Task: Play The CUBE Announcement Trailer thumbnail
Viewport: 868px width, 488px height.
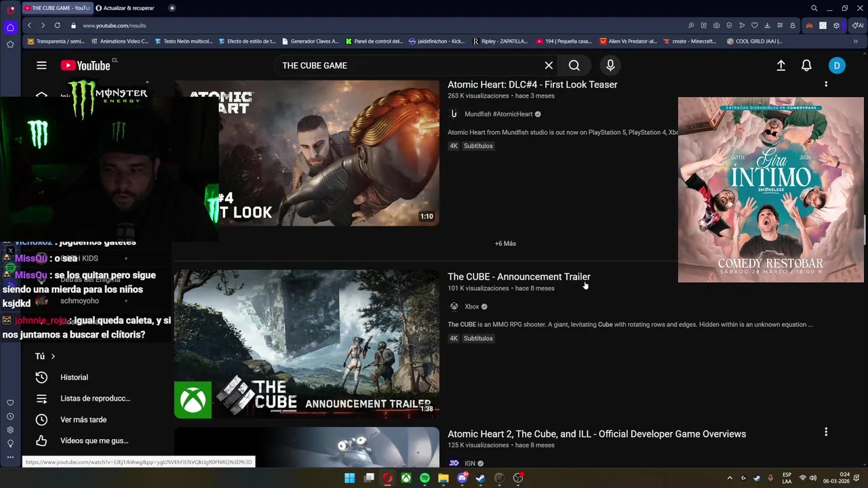Action: [307, 344]
